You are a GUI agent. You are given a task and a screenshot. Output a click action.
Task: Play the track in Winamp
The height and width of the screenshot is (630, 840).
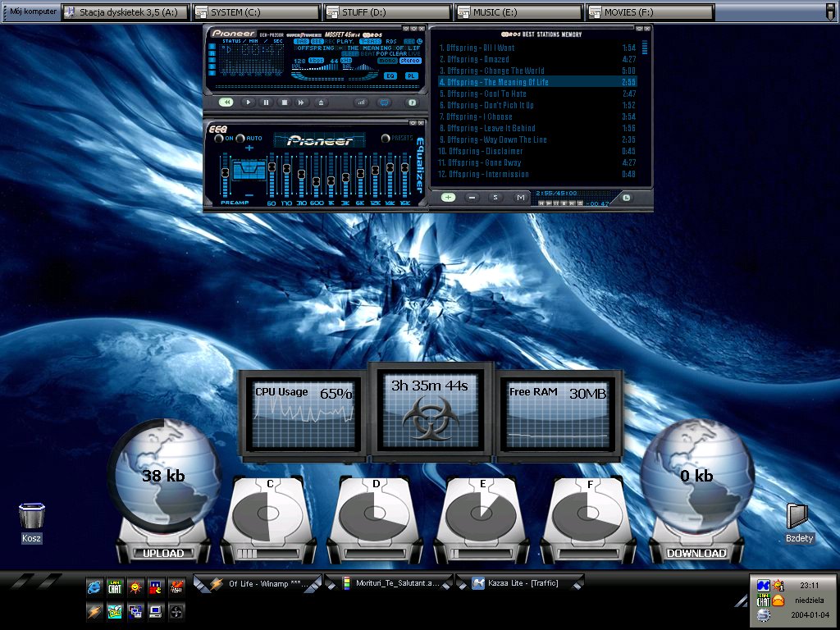pyautogui.click(x=248, y=103)
